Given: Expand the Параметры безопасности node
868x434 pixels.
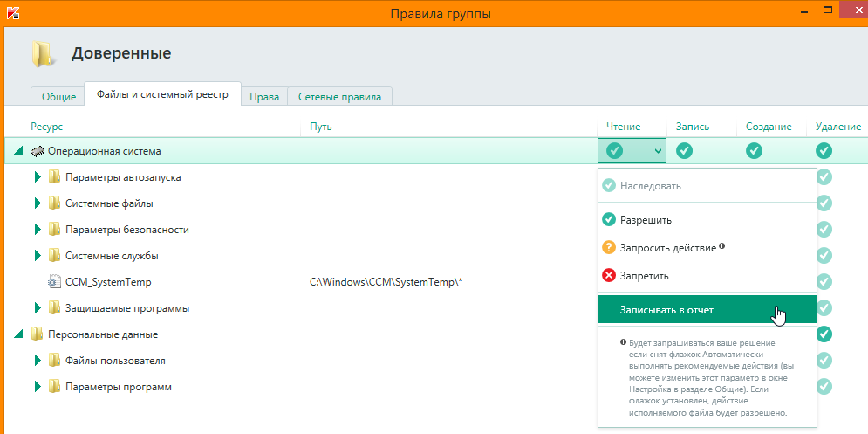Looking at the screenshot, I should click(38, 230).
